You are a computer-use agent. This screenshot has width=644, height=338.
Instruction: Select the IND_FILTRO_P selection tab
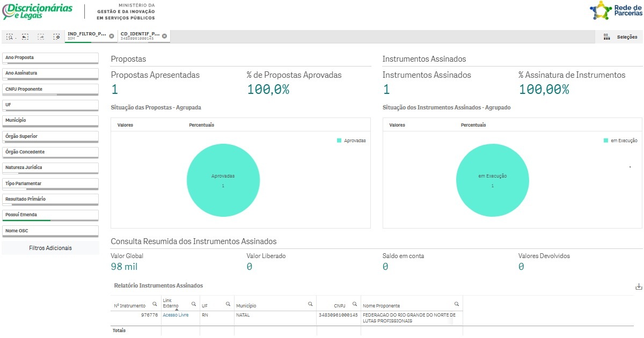[x=86, y=36]
